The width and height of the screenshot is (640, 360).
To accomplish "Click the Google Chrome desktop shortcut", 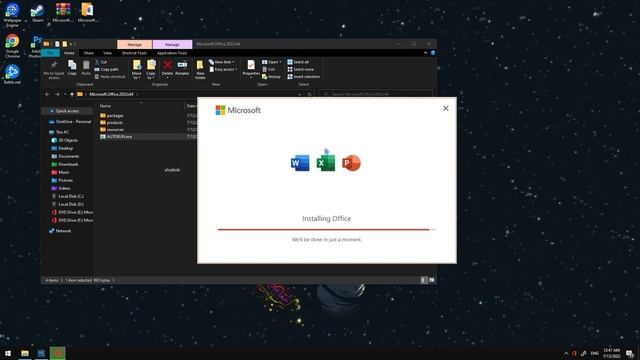I will pyautogui.click(x=12, y=46).
